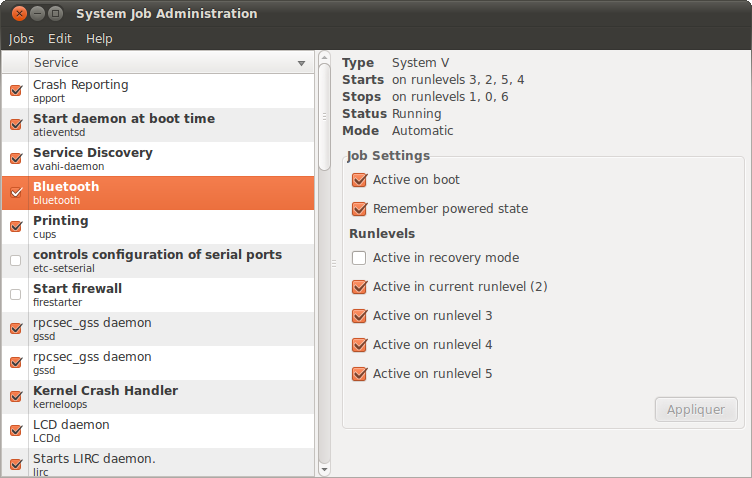Screen dimensions: 752x478
Task: Uncheck the Crash Reporting apport service
Action: click(x=16, y=91)
